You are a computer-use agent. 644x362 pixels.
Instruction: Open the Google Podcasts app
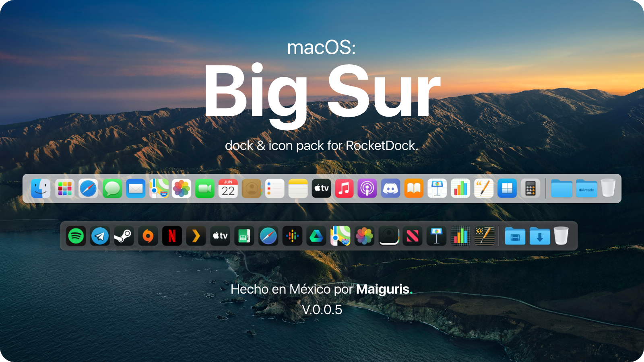click(x=293, y=236)
